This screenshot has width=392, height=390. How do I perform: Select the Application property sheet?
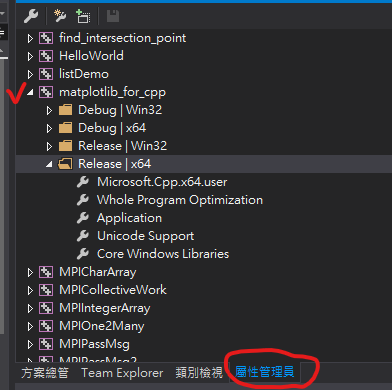[129, 218]
